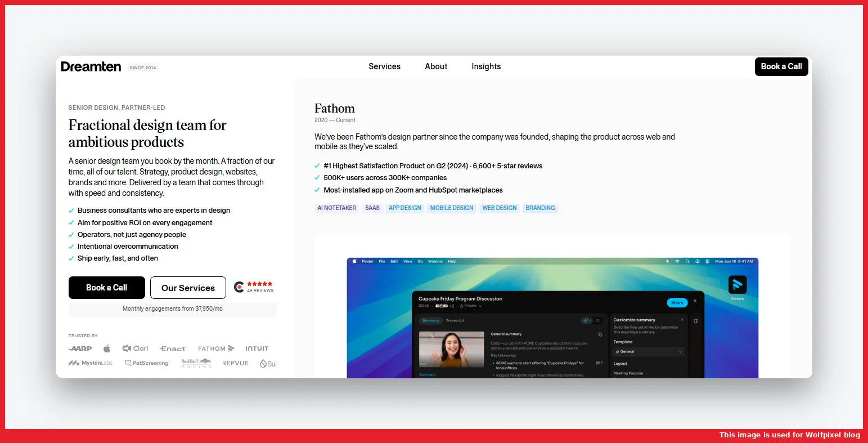Image resolution: width=868 pixels, height=443 pixels.
Task: Open the Summary tab in Fathom mockup
Action: pyautogui.click(x=431, y=320)
